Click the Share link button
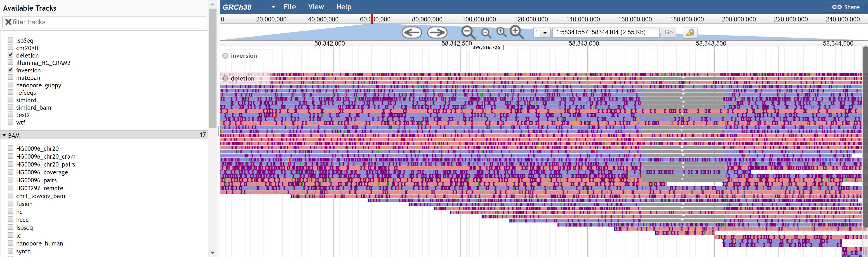This screenshot has height=257, width=868. point(846,7)
